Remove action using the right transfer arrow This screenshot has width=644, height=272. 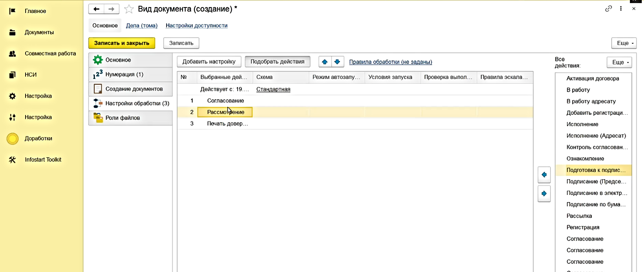coord(544,193)
